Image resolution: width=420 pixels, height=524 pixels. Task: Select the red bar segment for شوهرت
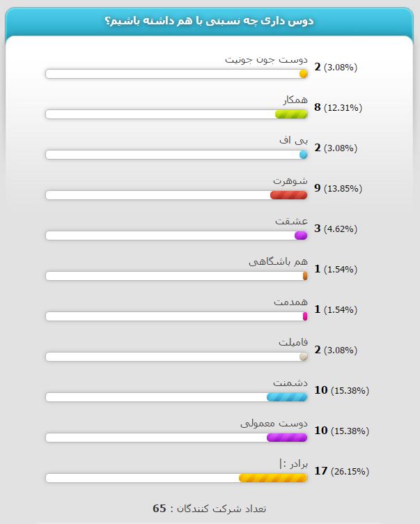[x=288, y=195]
